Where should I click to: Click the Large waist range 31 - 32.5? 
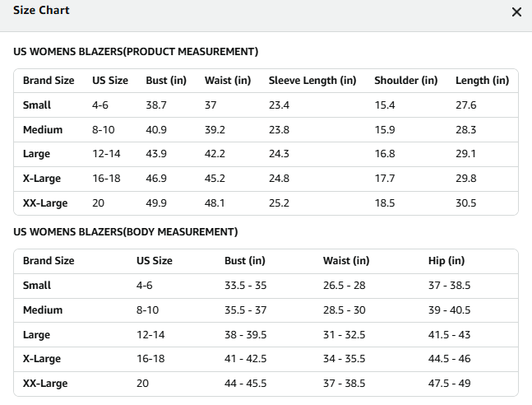[x=344, y=335]
